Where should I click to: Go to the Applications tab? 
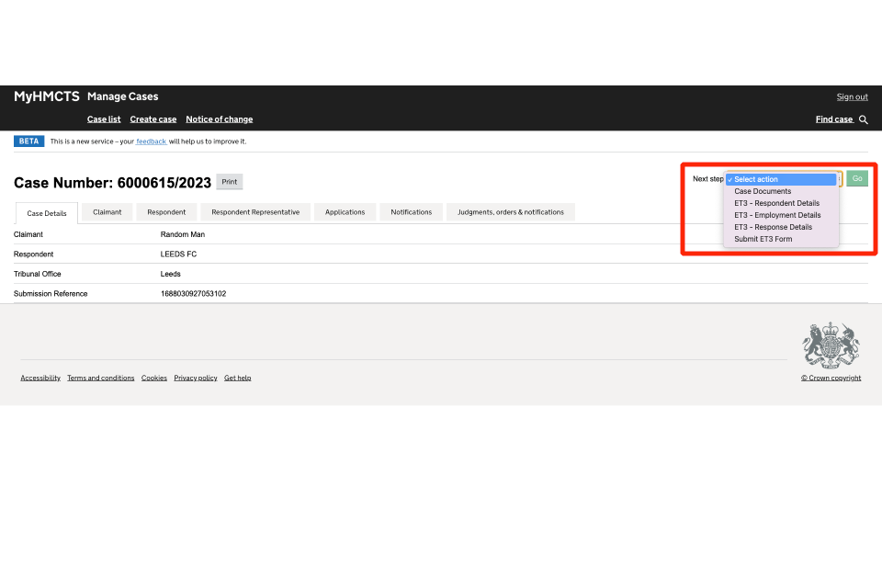coord(345,212)
